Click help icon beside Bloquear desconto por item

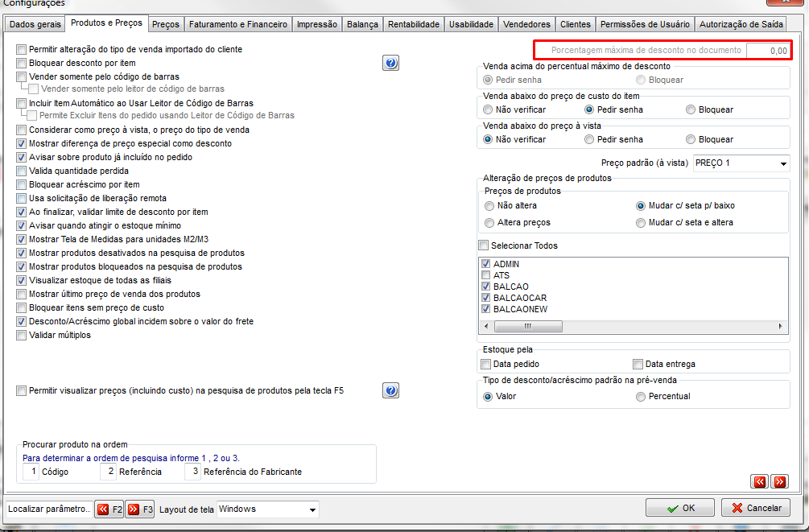pos(390,63)
